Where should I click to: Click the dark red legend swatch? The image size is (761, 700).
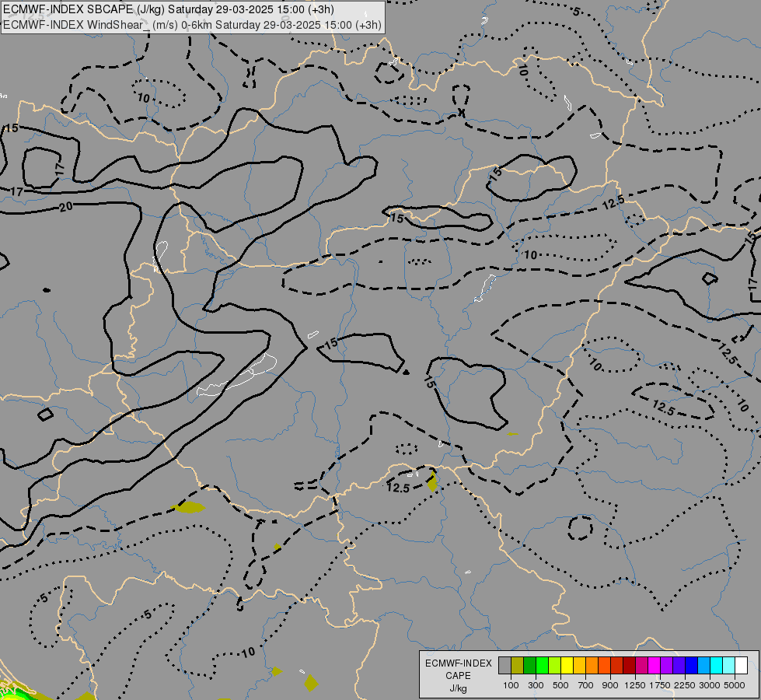[x=629, y=666]
